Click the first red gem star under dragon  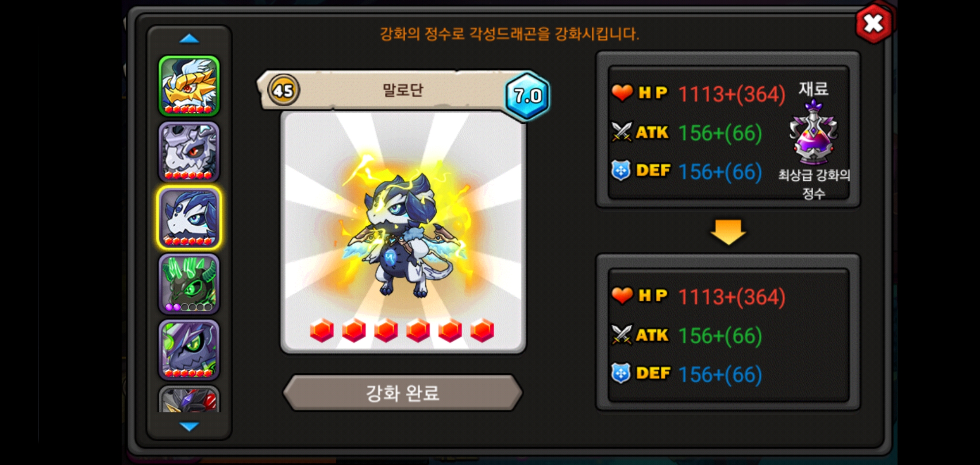point(322,331)
